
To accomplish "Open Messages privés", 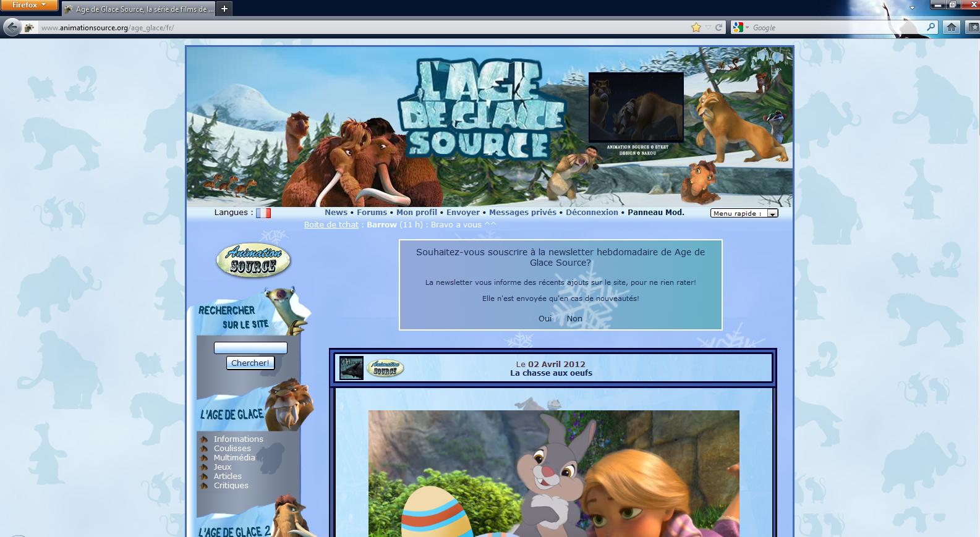I will click(522, 212).
